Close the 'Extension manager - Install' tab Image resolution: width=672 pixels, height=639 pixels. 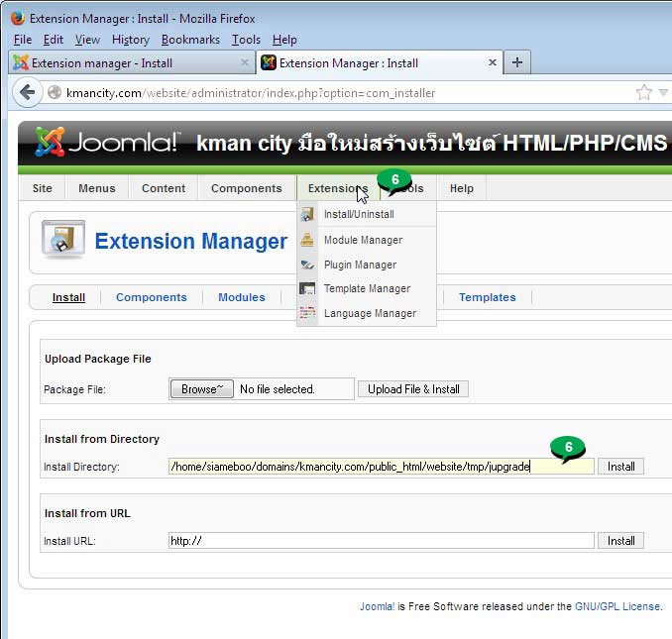coord(244,62)
